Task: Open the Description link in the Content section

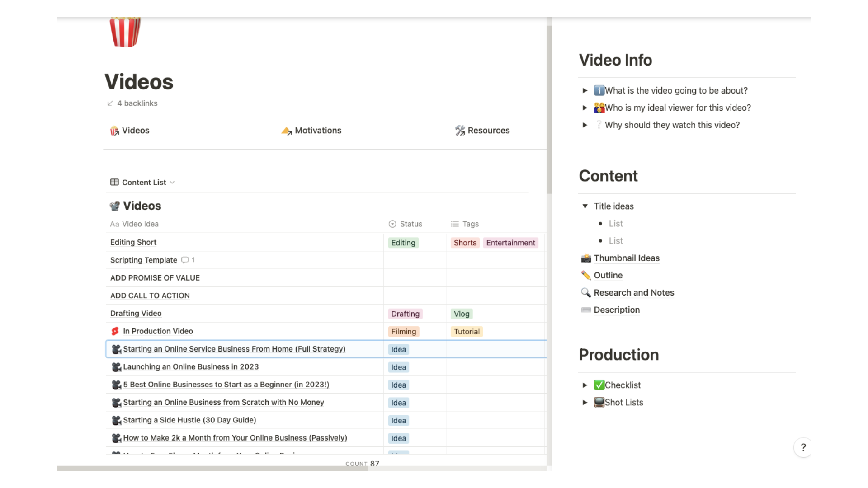Action: (617, 310)
